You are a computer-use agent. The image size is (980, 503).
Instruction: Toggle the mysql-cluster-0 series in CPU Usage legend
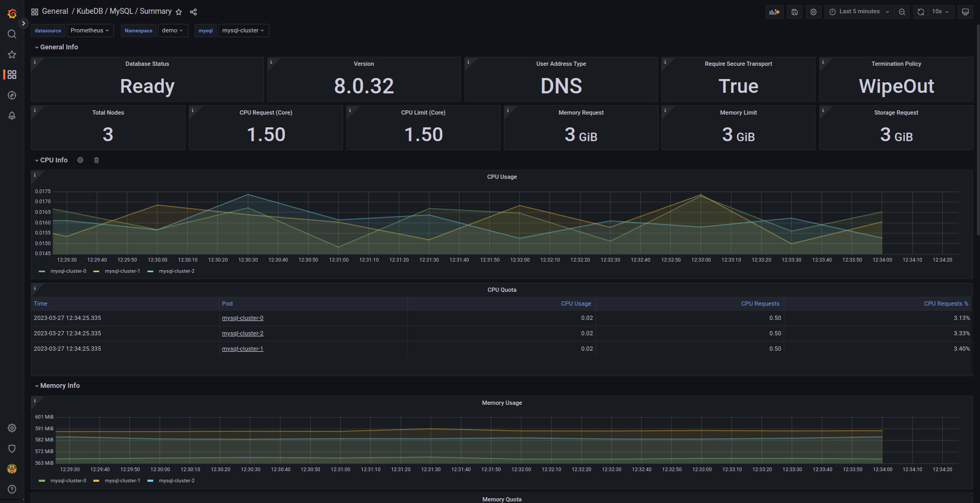(68, 271)
